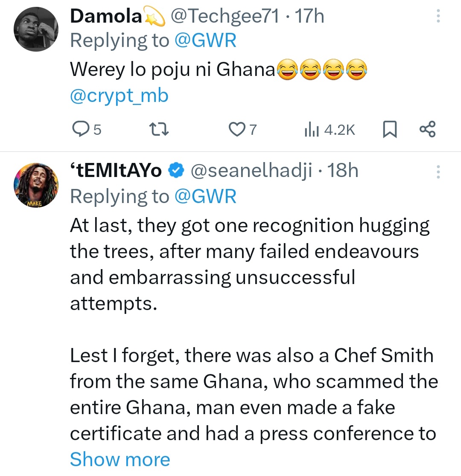Open tEMItAYo's Bob Marley avatar
Screen dimensions: 461x476
[36, 184]
